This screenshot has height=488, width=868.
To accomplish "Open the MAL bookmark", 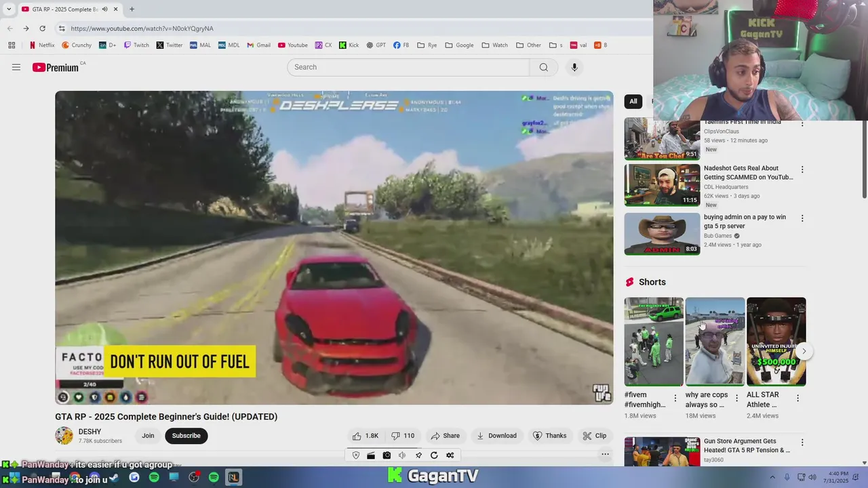I will 200,45.
